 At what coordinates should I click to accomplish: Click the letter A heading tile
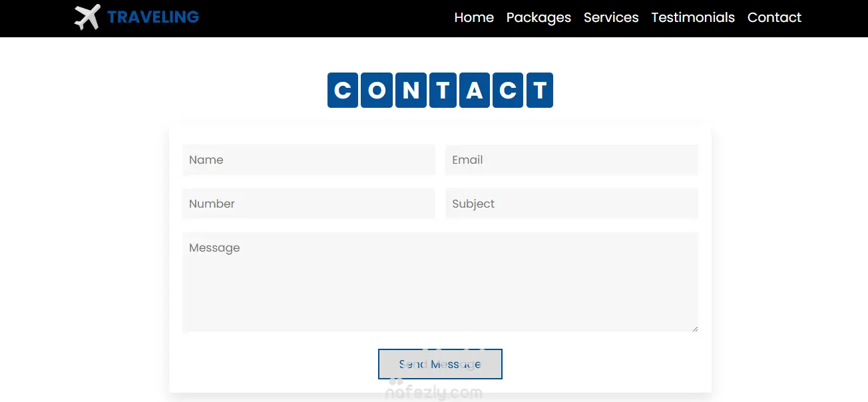coord(474,90)
